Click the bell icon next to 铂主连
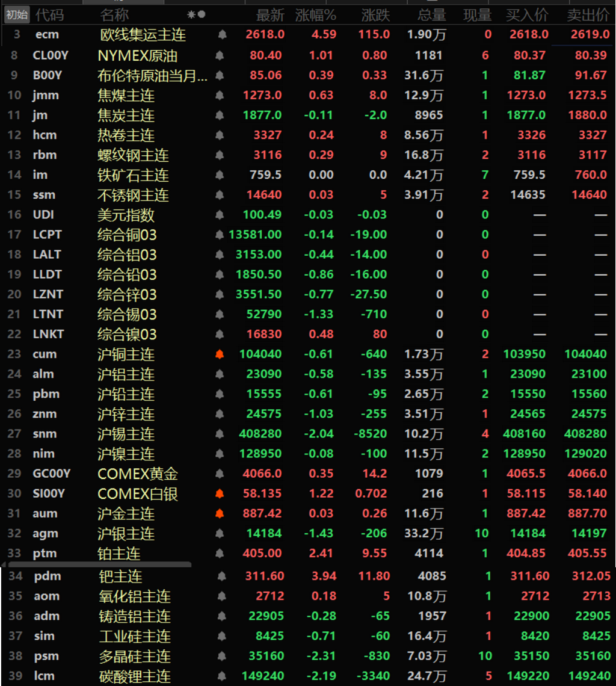This screenshot has height=686, width=616. [x=220, y=554]
